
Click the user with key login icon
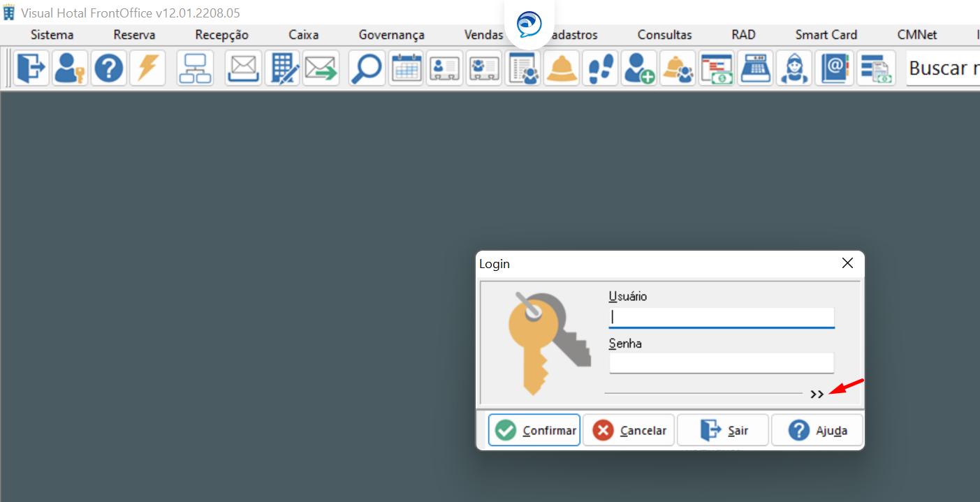[x=70, y=68]
